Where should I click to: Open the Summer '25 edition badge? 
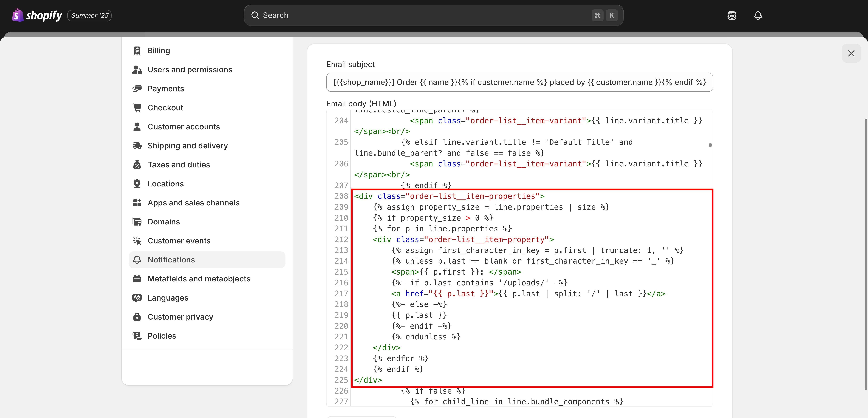90,15
